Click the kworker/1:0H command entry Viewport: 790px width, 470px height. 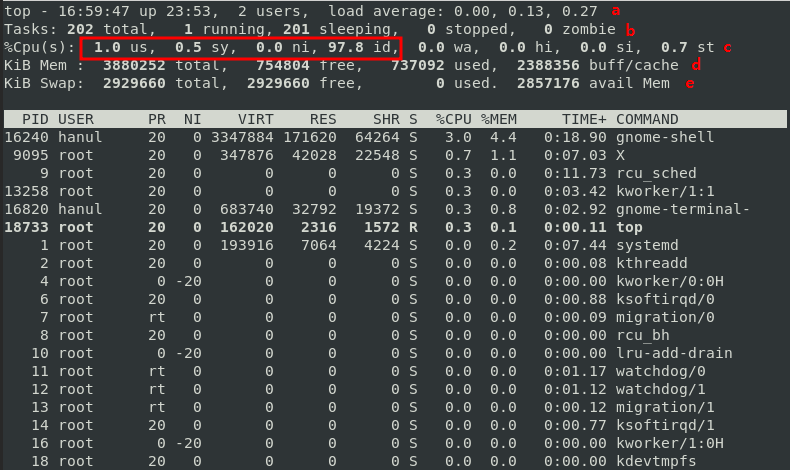click(670, 443)
